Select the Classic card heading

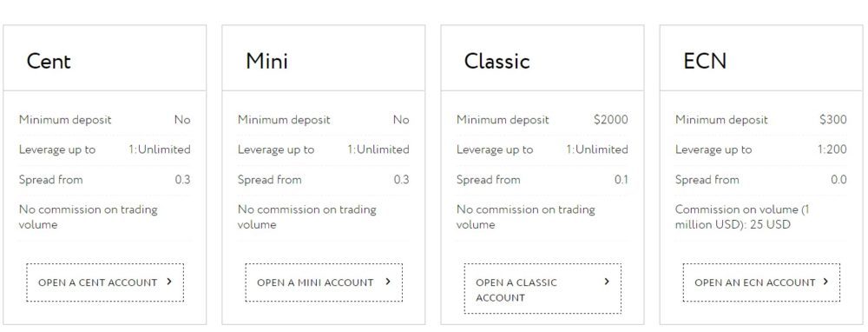[x=497, y=61]
